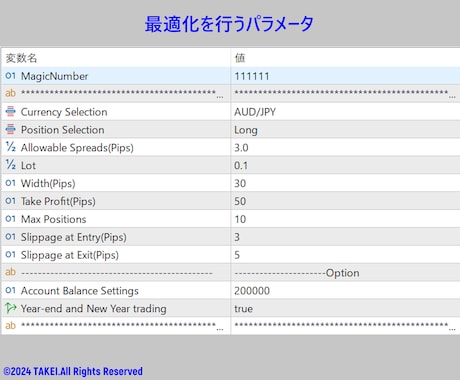The width and height of the screenshot is (460, 380).
Task: Click the integer type icon beside MagicNumber
Action: tap(10, 76)
